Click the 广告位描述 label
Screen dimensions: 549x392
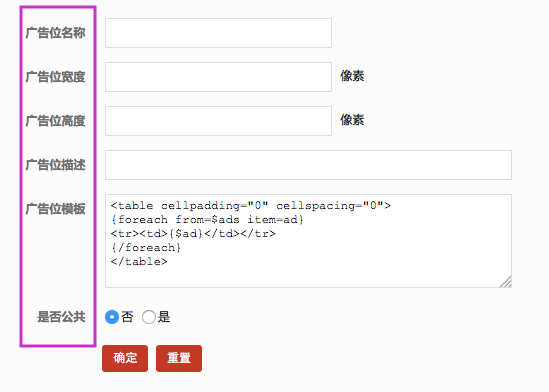55,165
